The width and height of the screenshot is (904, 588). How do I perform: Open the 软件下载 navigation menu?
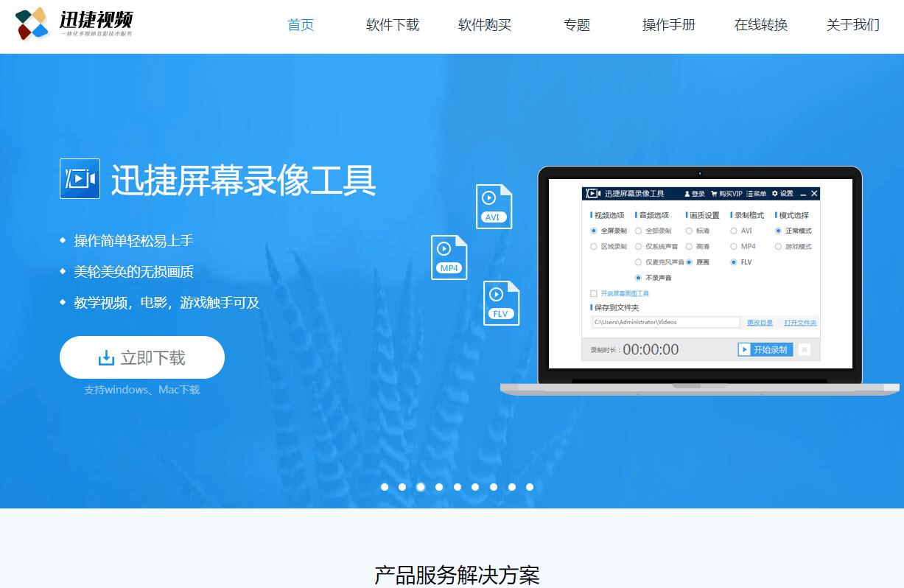pos(392,24)
